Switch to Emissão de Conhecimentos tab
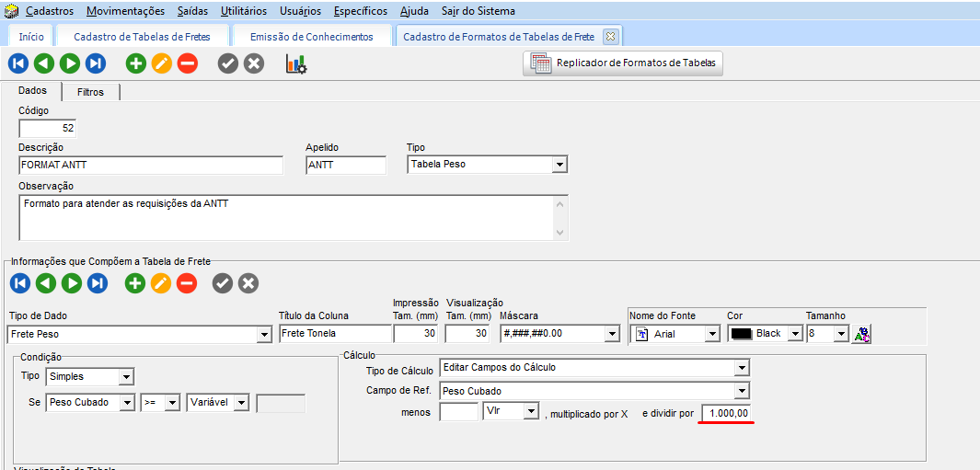The height and width of the screenshot is (470, 980). pyautogui.click(x=311, y=37)
